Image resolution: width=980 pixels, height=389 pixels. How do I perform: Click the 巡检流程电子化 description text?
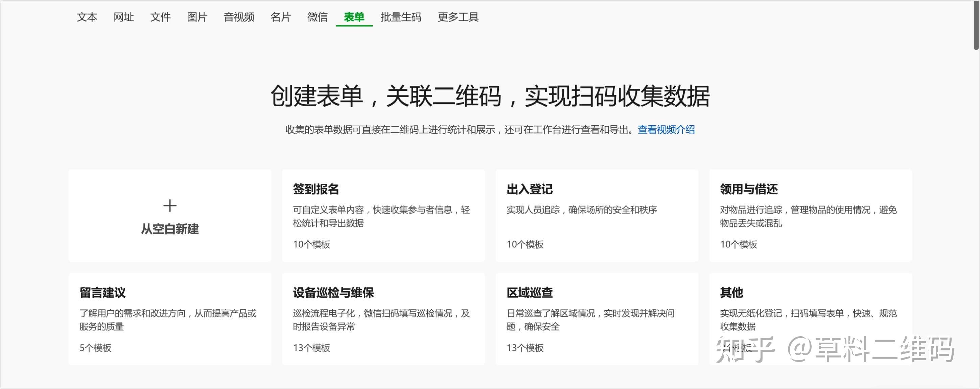(381, 320)
